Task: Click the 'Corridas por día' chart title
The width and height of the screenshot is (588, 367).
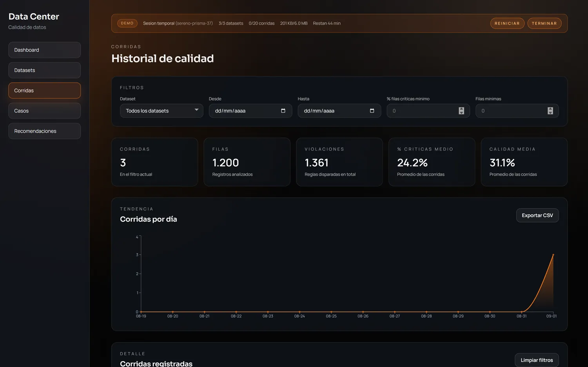Action: click(x=149, y=219)
